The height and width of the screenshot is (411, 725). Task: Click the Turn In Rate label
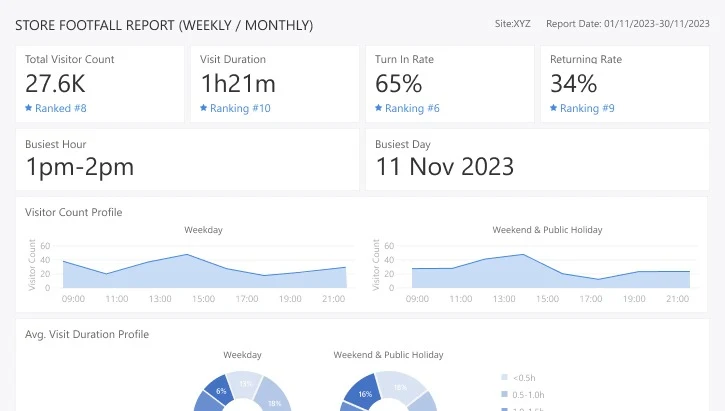(x=404, y=59)
